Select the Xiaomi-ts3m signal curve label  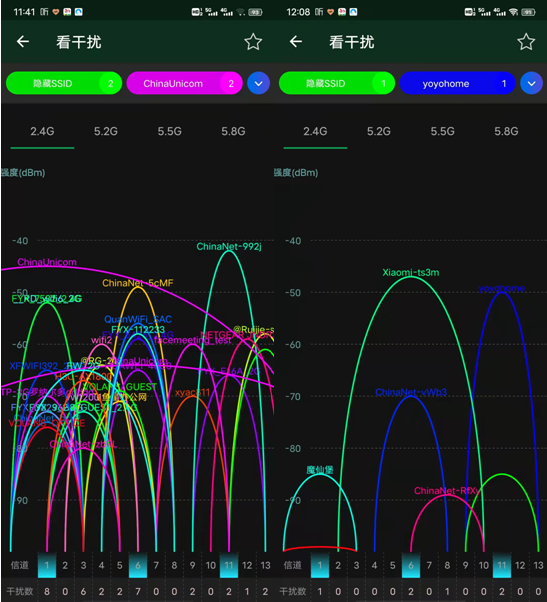pos(411,273)
